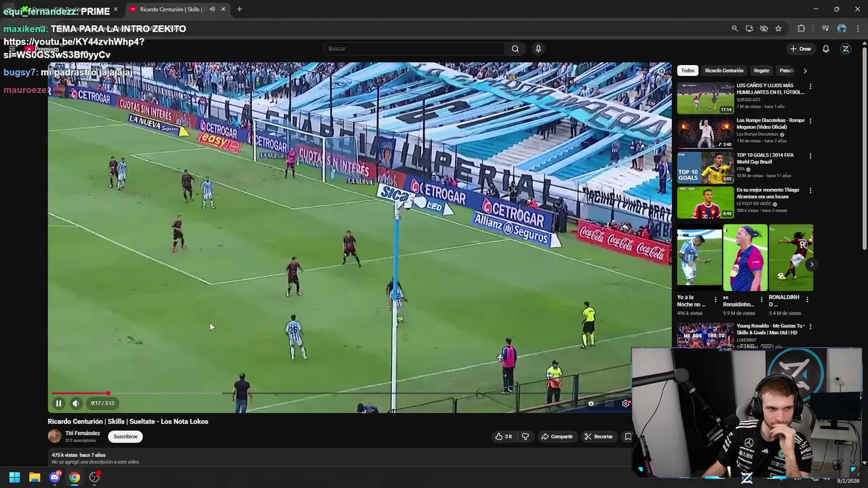Open options menu for Los Rompe Discotekas
The width and height of the screenshot is (868, 488).
[810, 121]
